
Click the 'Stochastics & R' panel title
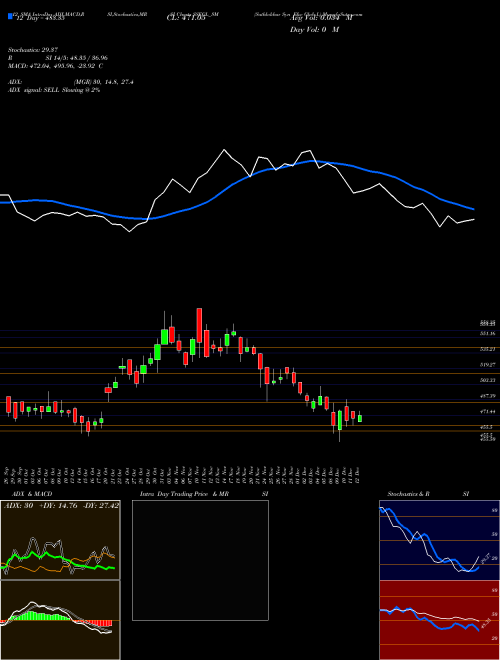click(409, 494)
